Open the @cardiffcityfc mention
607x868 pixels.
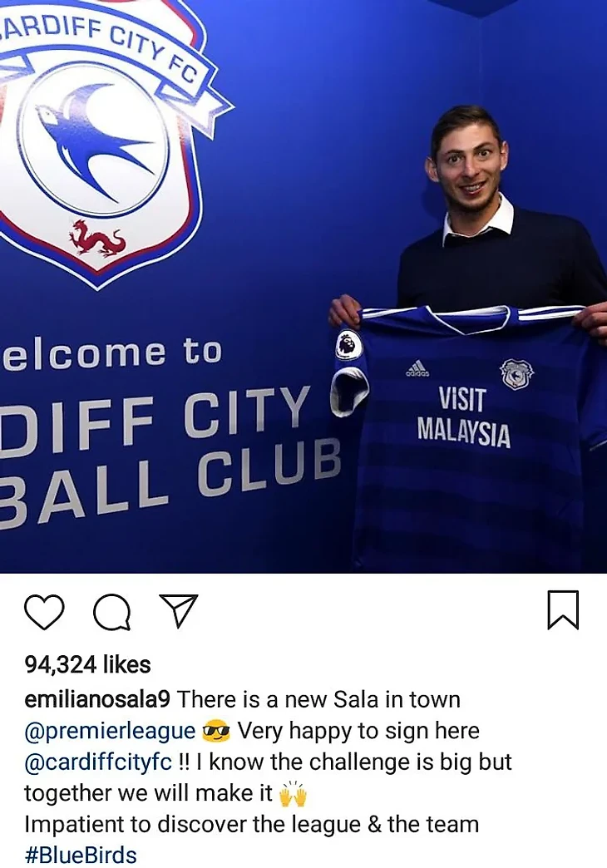(x=99, y=762)
